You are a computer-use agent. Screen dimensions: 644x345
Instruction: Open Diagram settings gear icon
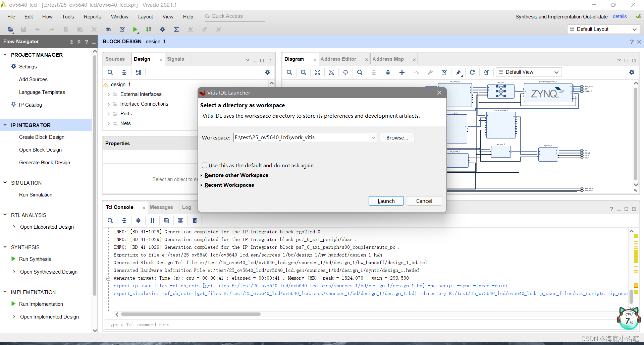pyautogui.click(x=632, y=72)
